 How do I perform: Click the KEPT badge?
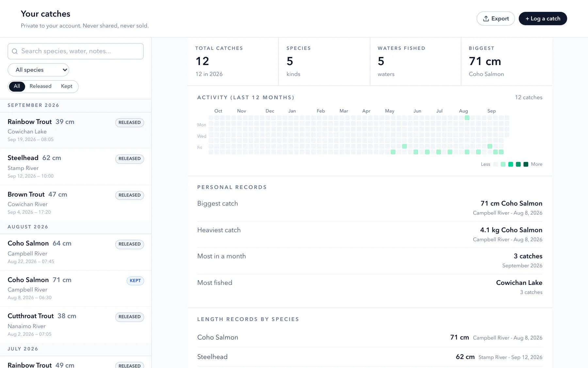point(135,281)
